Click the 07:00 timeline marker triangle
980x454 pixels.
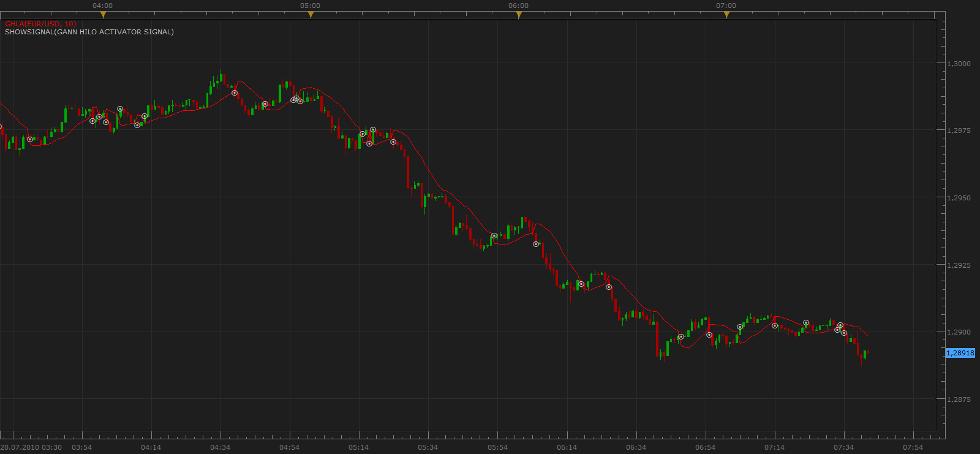(726, 15)
